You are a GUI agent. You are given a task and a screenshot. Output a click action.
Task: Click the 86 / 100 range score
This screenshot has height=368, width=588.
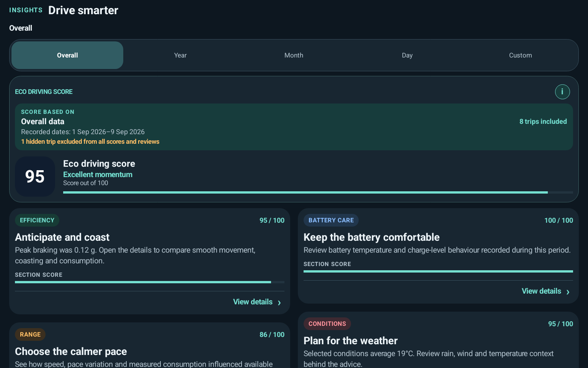click(272, 335)
